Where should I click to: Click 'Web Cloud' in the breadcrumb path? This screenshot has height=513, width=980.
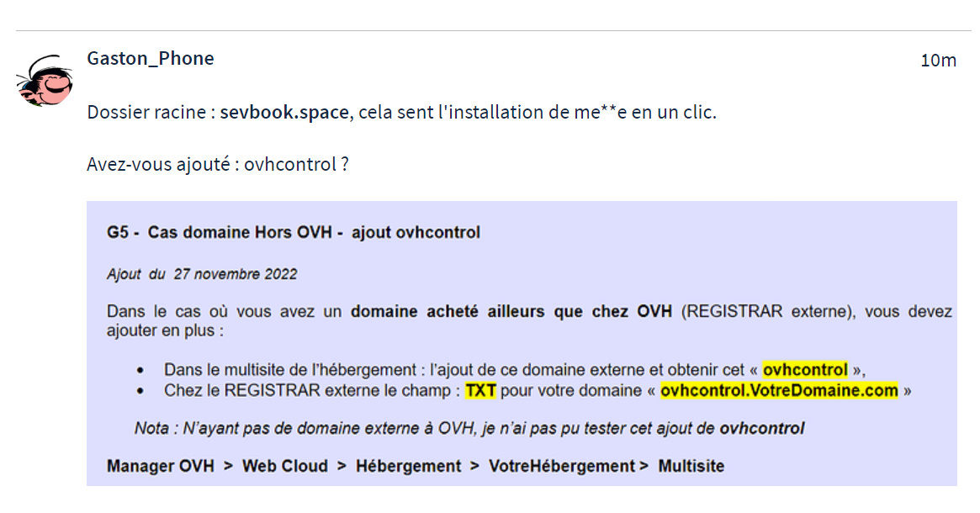tap(284, 466)
